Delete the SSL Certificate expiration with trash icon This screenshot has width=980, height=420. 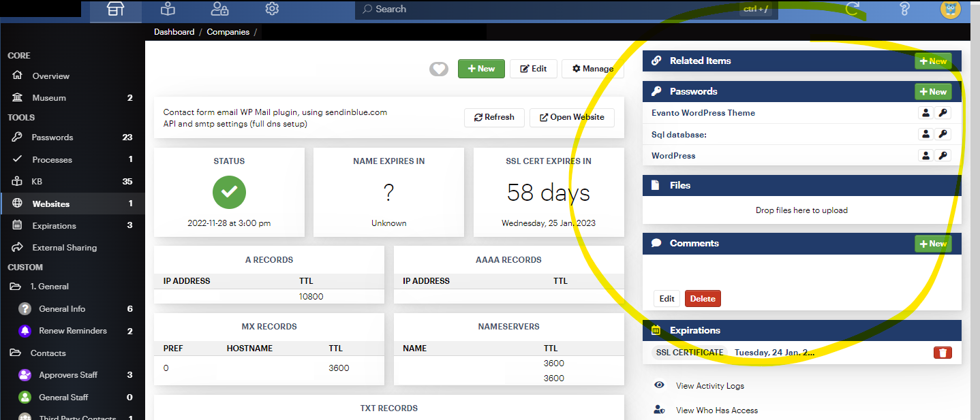(x=943, y=353)
